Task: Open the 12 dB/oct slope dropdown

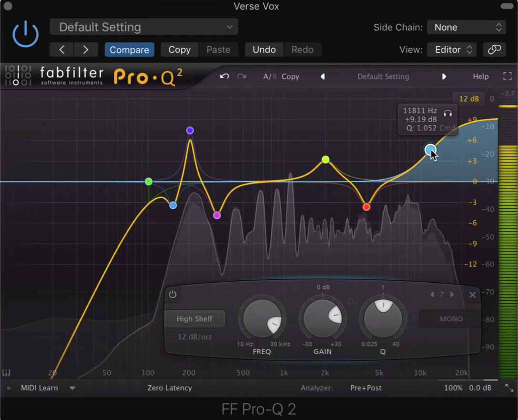Action: (194, 337)
